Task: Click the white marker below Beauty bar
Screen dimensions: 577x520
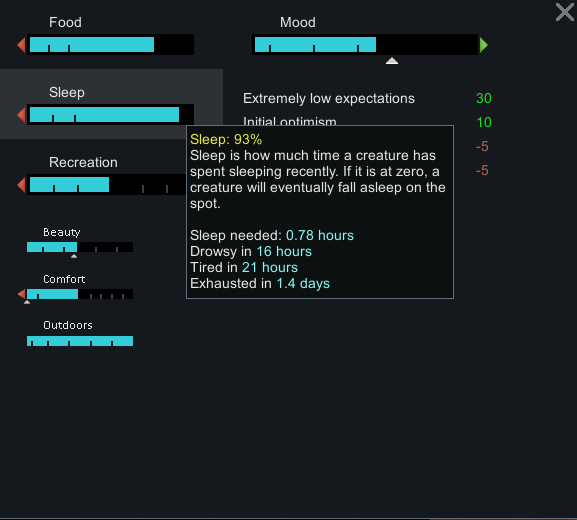Action: click(x=74, y=256)
